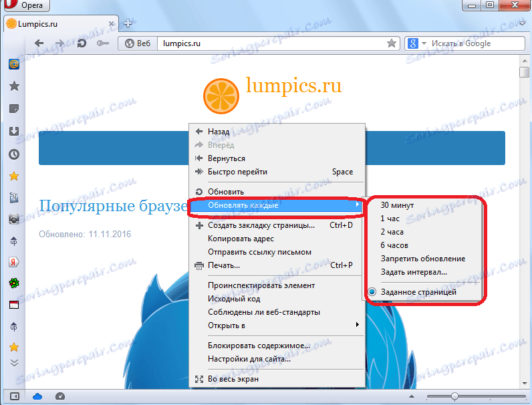Expand more sidebar panels double chevron

click(x=14, y=363)
